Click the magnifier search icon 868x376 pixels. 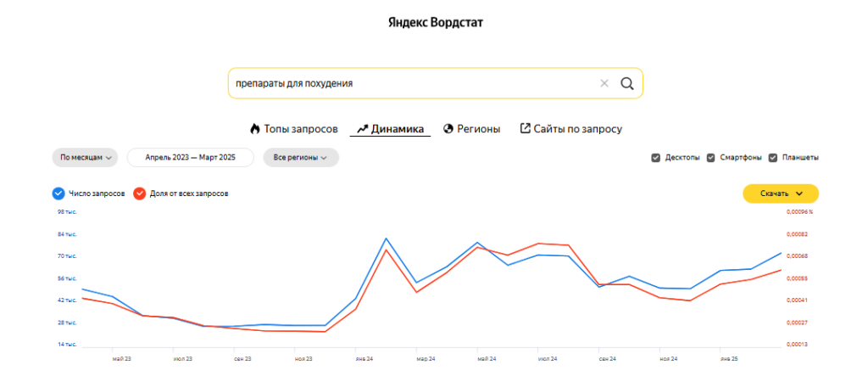(626, 83)
